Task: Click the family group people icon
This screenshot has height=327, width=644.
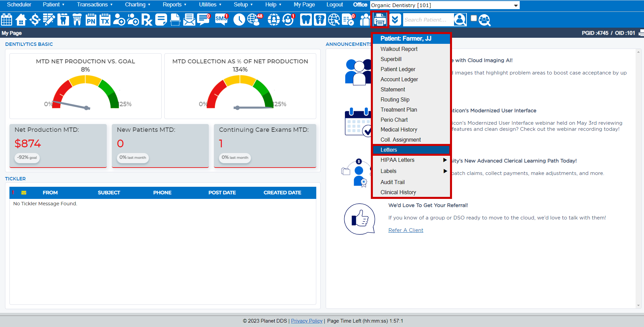Action: click(x=365, y=20)
